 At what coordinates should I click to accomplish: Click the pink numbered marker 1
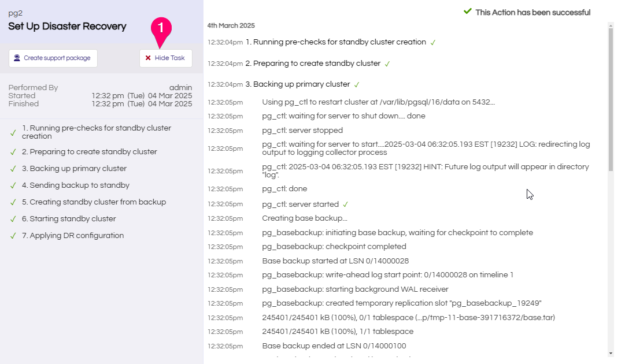click(161, 28)
